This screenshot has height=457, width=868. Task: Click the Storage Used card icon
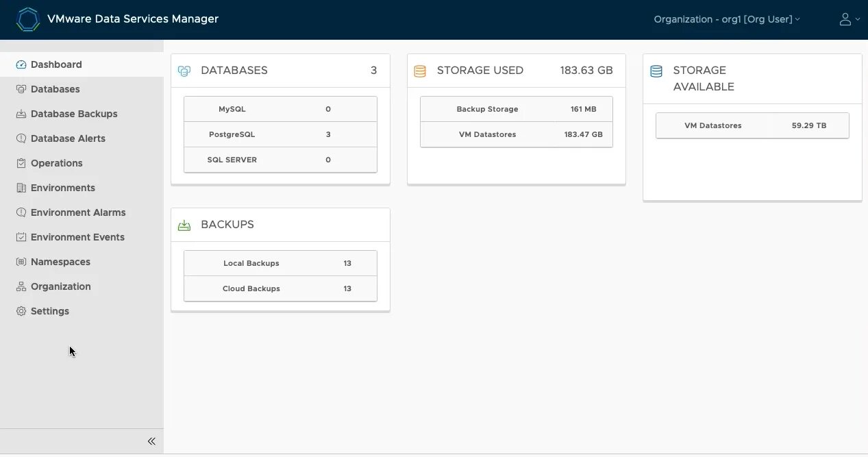point(420,71)
